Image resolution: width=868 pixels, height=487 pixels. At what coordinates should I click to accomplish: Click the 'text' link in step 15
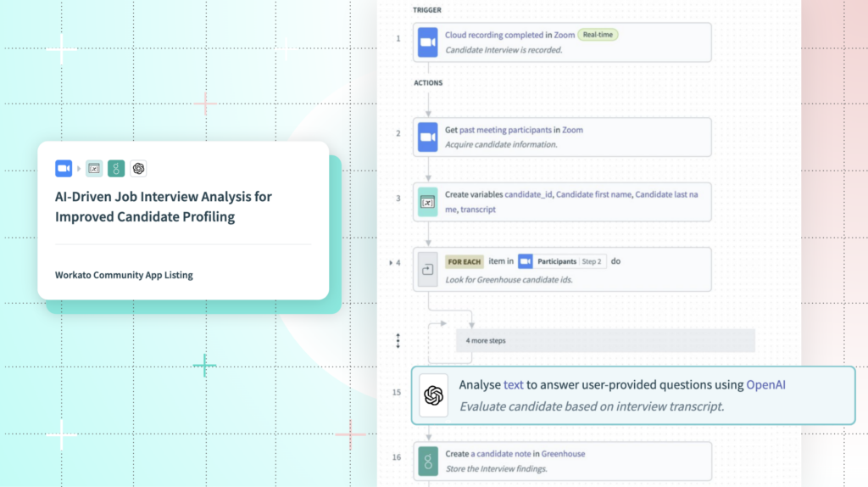click(513, 384)
